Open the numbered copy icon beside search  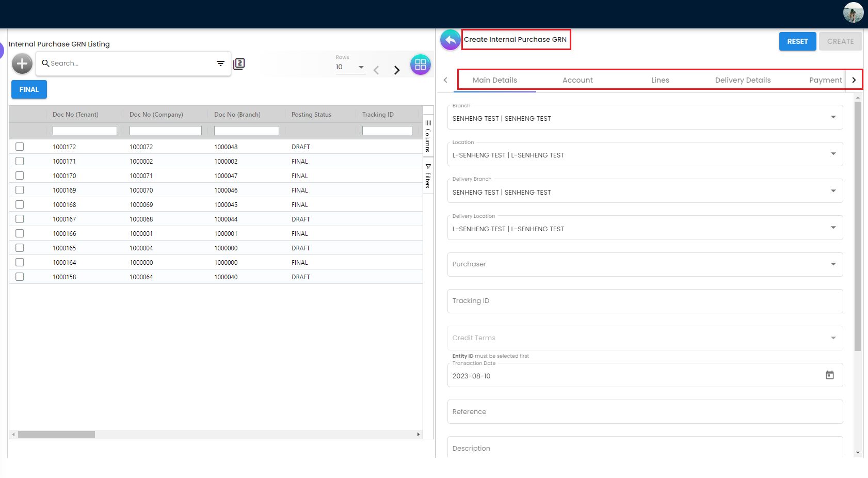pyautogui.click(x=239, y=63)
